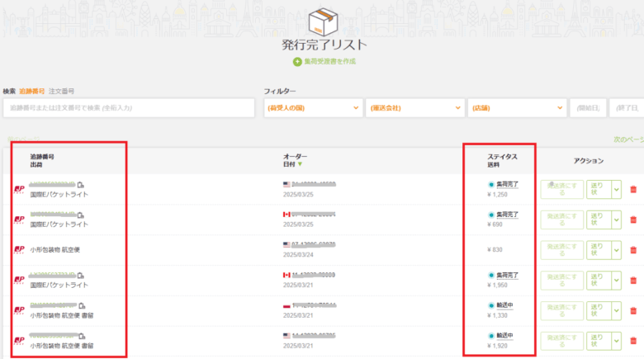Click the green plus icon beside 集荷受渡書を作成
Viewport: 644px width, 359px height.
point(297,62)
